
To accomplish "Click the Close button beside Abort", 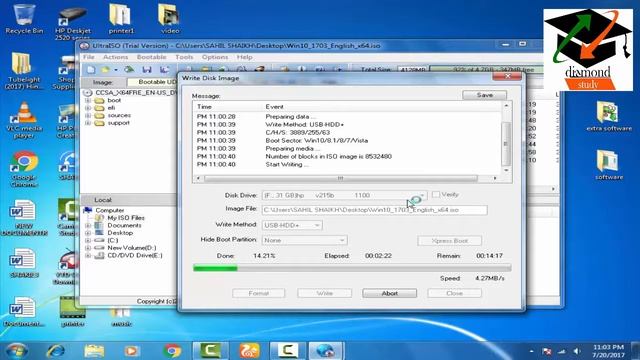I will pos(454,293).
